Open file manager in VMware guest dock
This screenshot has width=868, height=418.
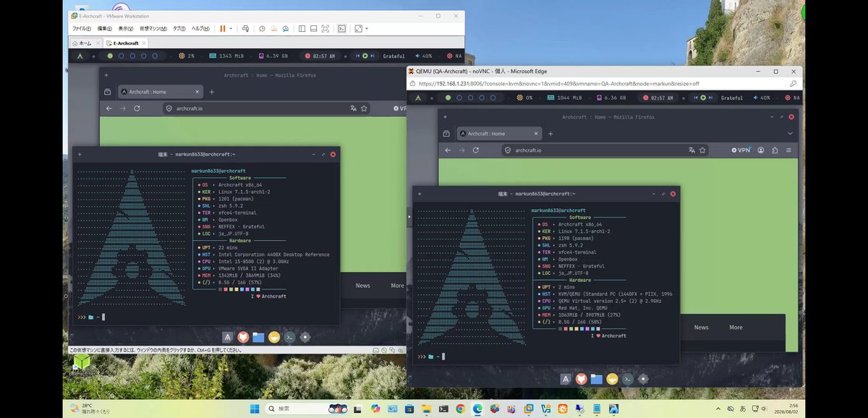[258, 337]
